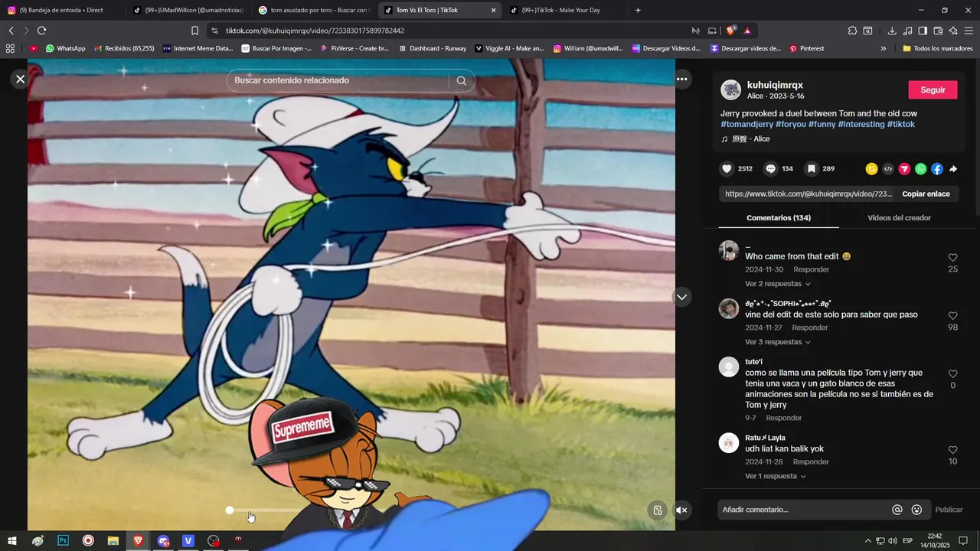
Task: Expand 'Ver 3 respuestas' replies
Action: point(778,342)
